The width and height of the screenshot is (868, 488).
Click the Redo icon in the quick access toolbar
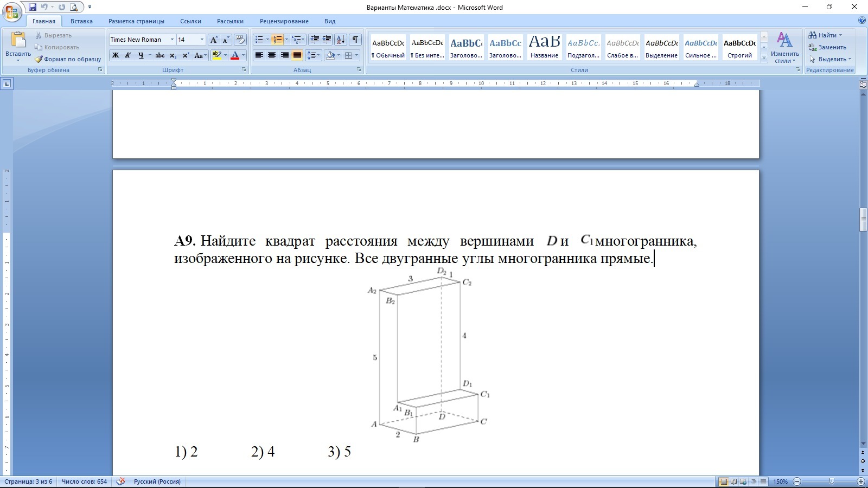(x=62, y=7)
